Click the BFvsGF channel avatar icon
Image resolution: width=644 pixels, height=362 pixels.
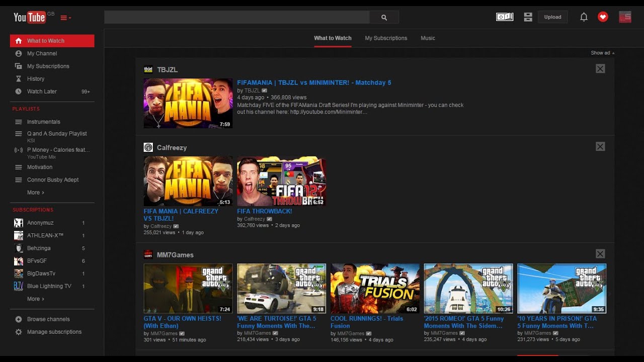[19, 261]
